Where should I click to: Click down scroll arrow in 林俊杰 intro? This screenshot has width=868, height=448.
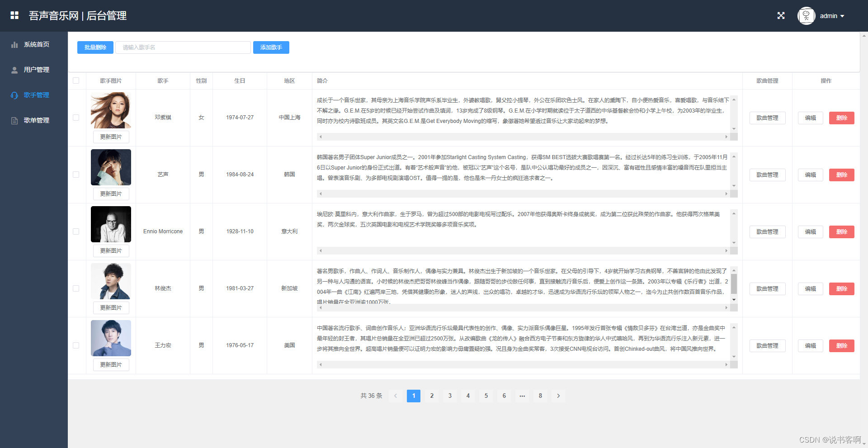click(x=734, y=300)
